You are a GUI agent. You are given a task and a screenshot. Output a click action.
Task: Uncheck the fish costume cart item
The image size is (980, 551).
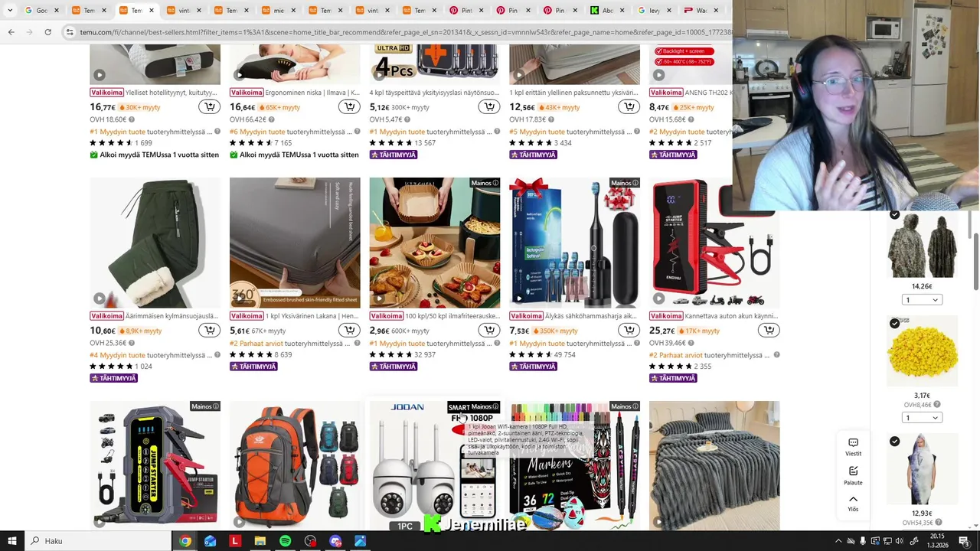click(894, 442)
